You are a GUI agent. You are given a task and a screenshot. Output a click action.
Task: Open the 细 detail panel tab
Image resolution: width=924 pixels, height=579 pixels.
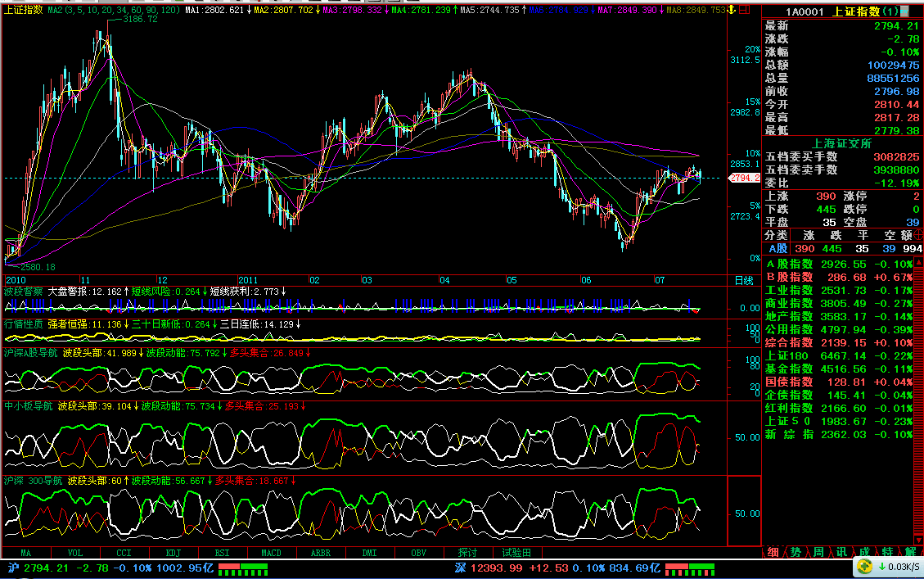(773, 553)
